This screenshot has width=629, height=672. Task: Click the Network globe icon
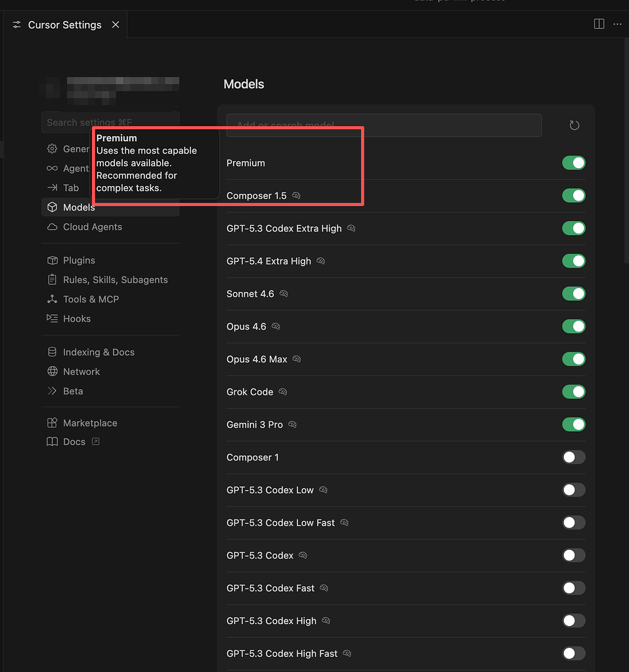click(x=53, y=371)
